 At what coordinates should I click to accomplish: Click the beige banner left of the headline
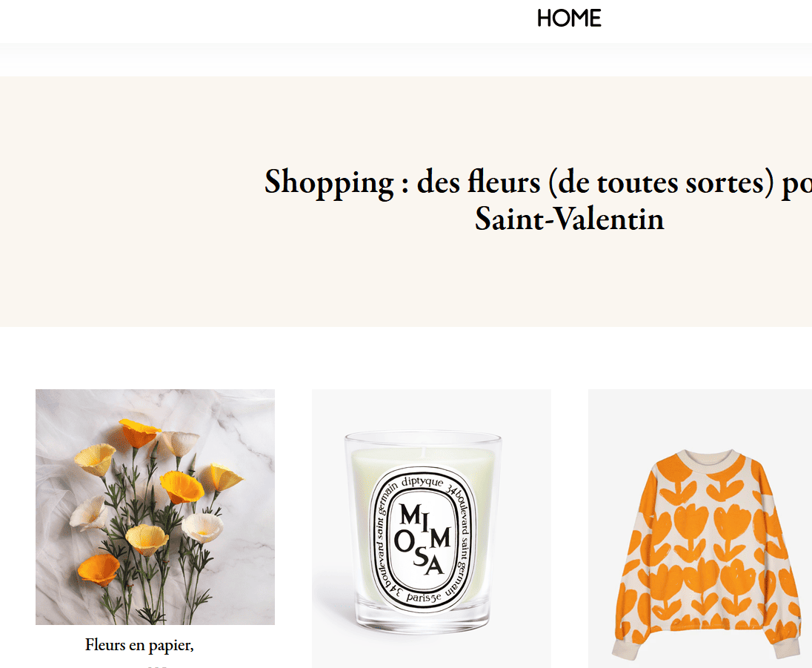coord(130,201)
